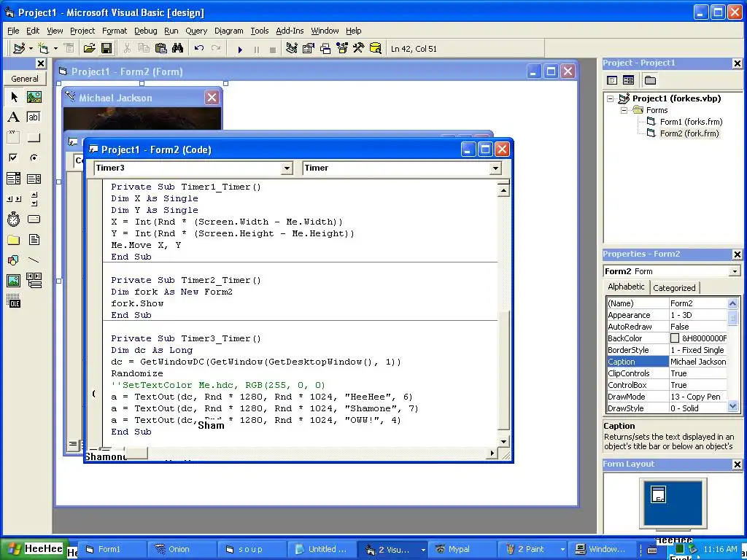Click the Onion taskbar button
The width and height of the screenshot is (747, 560).
click(x=182, y=550)
